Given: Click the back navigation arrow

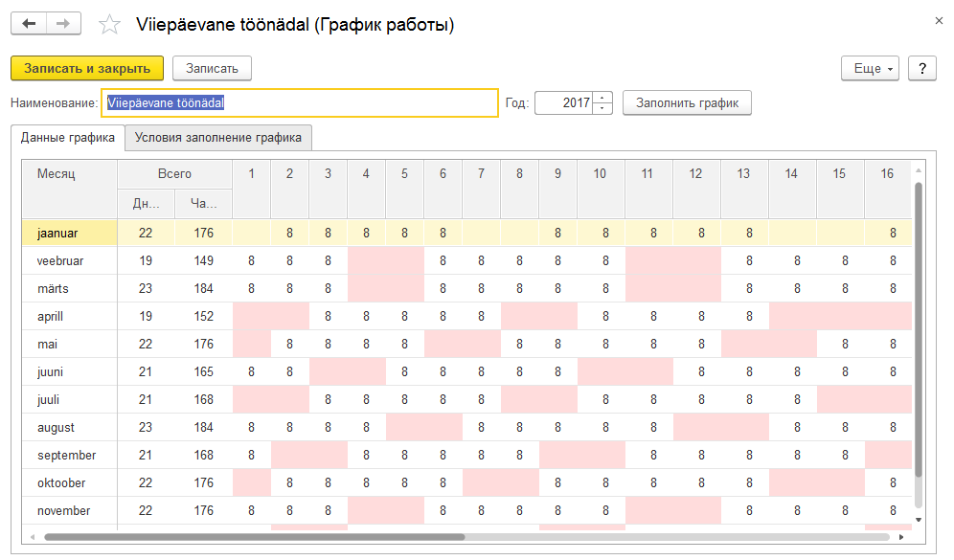Looking at the screenshot, I should coord(29,24).
